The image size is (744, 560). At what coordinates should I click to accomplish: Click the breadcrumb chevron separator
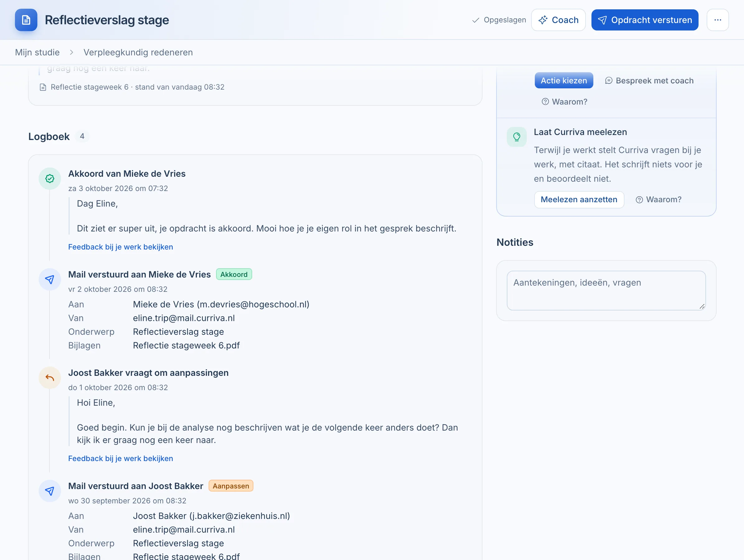71,53
